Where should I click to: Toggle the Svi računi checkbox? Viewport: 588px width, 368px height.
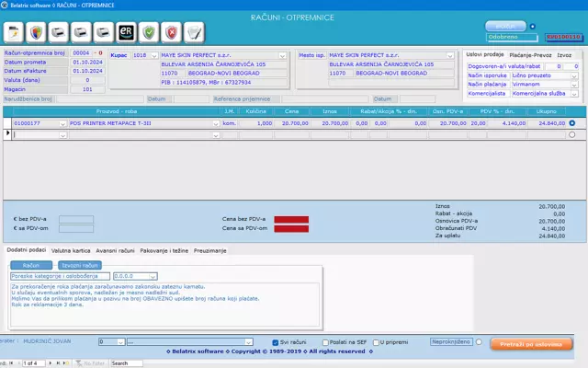click(x=277, y=341)
